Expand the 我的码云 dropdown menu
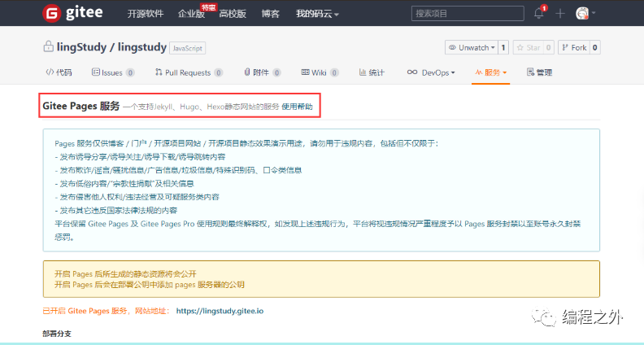Screen dimensions: 644x345 (317, 14)
